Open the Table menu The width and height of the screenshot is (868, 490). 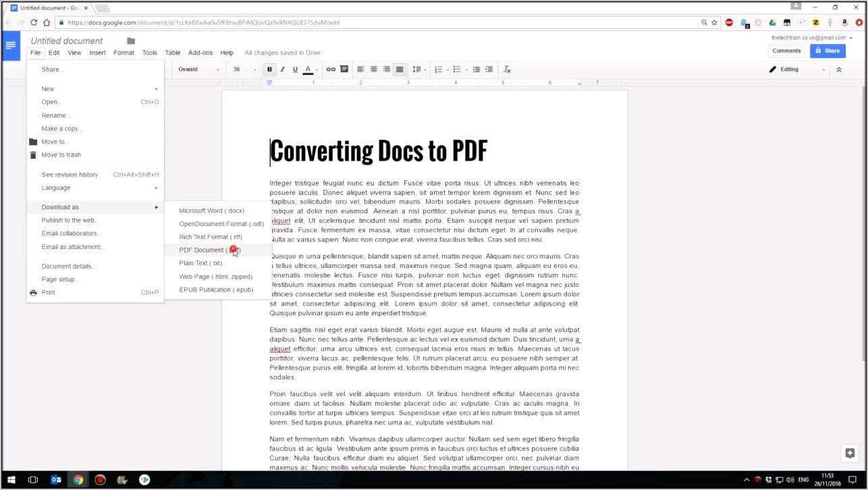[x=173, y=53]
